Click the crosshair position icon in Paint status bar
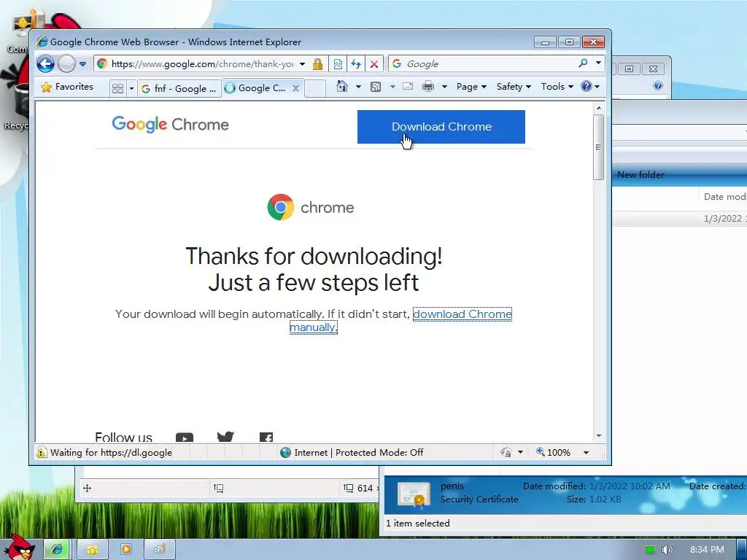The image size is (747, 560). click(88, 488)
